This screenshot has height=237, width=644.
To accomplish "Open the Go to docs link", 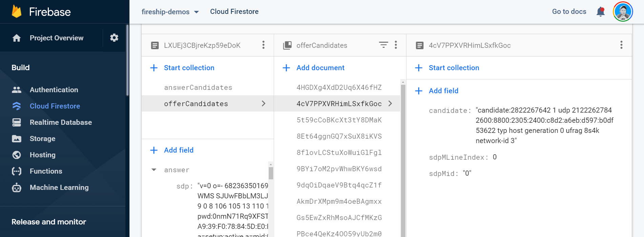I will (x=569, y=12).
